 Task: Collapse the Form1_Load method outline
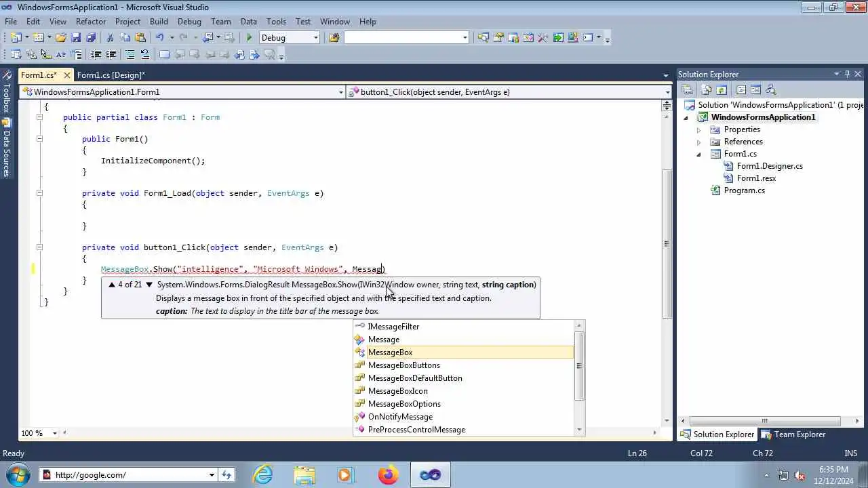pyautogui.click(x=39, y=193)
